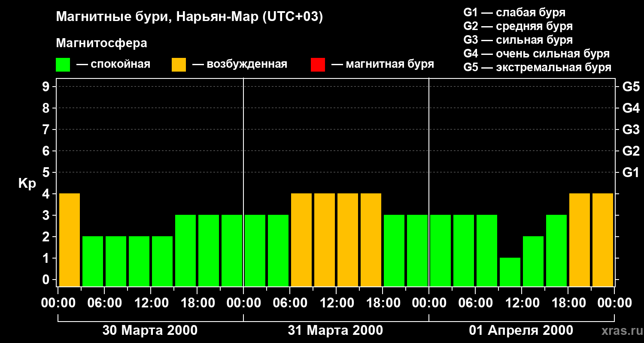Screen dimensions: 644x343
Task: Click the '01 Апреля 2000' date label
Action: coord(521,330)
